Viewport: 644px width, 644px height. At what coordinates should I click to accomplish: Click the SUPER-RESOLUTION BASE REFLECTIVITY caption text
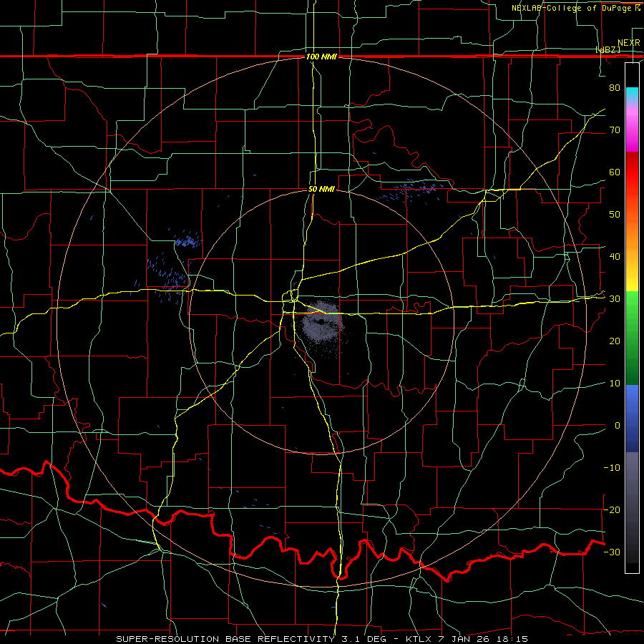225,639
